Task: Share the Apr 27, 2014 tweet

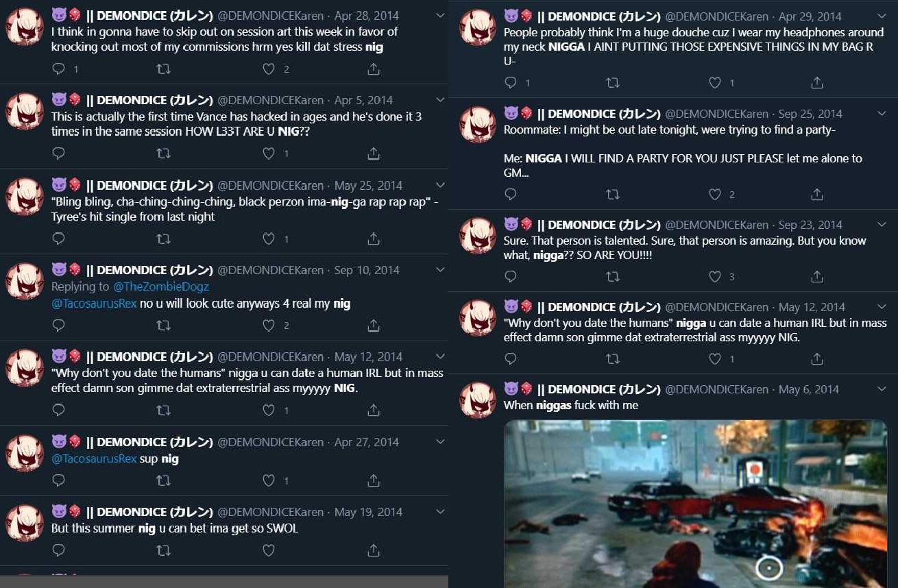Action: (x=374, y=480)
